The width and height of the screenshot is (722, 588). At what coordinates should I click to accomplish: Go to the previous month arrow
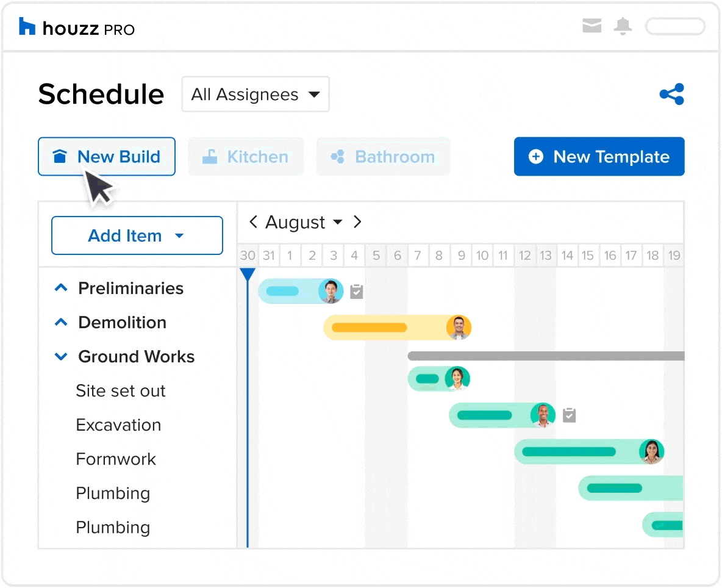pyautogui.click(x=253, y=222)
